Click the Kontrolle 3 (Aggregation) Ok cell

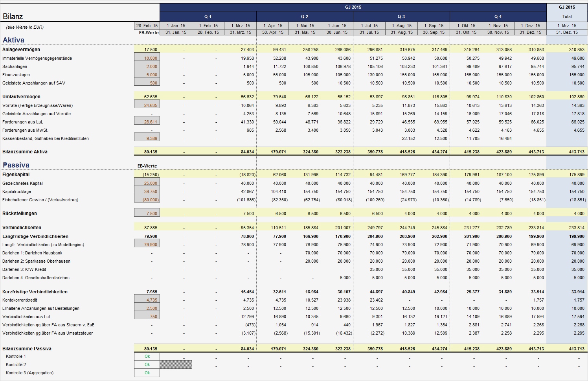pos(147,373)
